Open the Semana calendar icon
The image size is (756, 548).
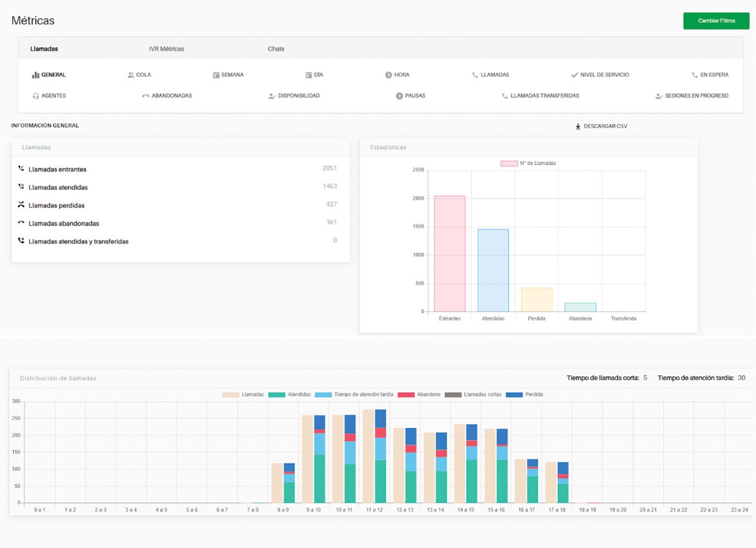(x=216, y=75)
